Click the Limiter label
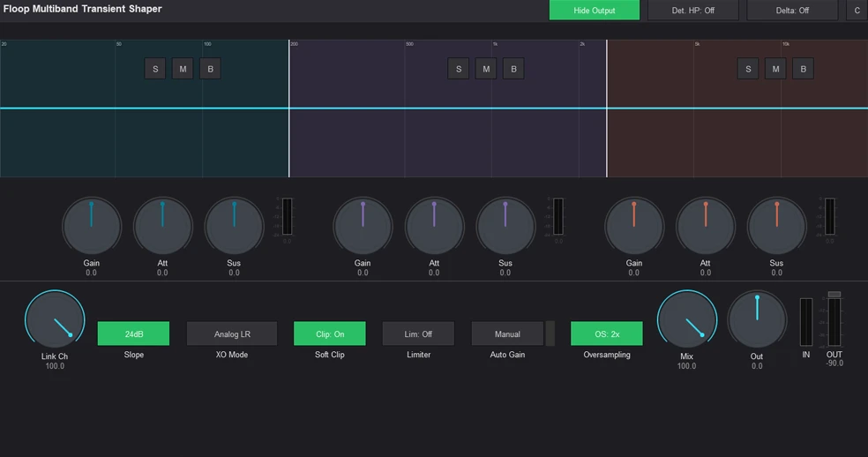868x457 pixels. pyautogui.click(x=418, y=355)
